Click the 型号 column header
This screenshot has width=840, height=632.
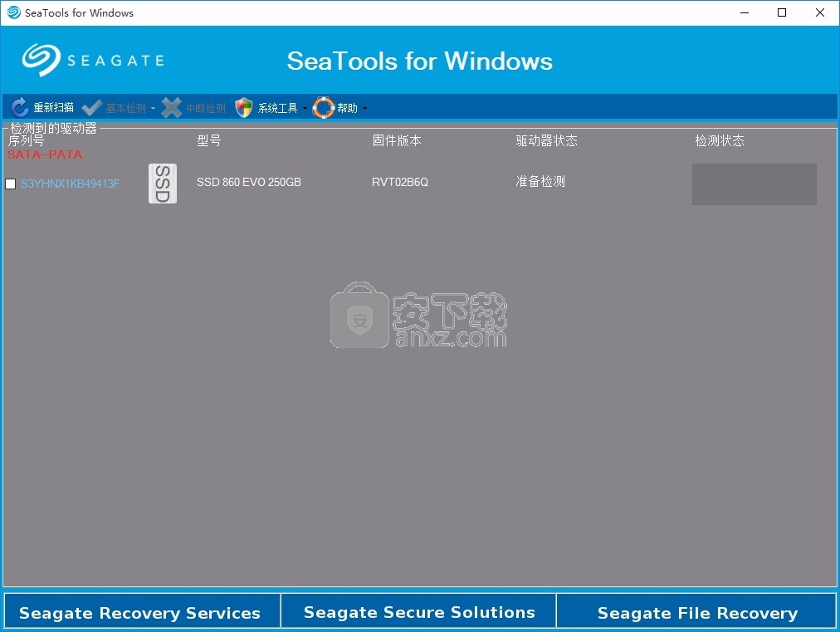pos(209,140)
